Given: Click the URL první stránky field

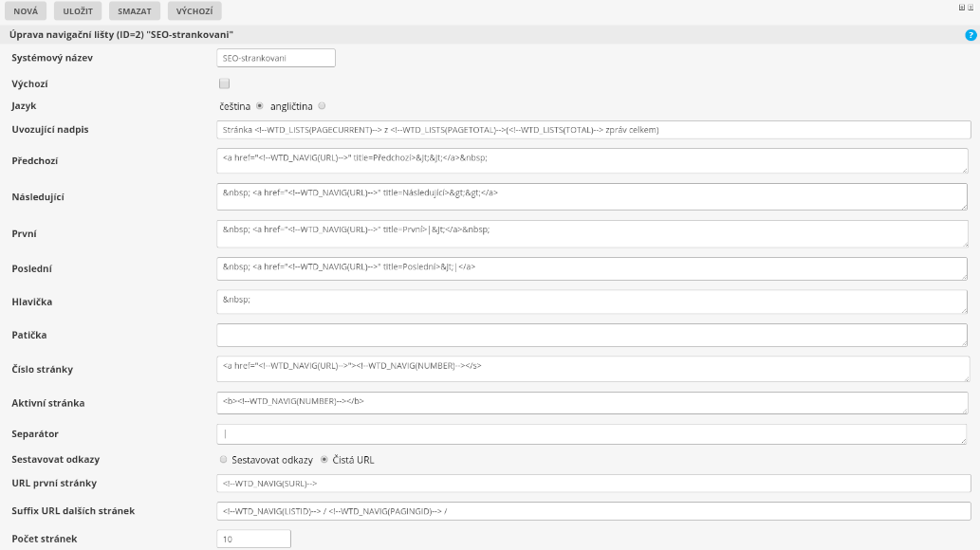Looking at the screenshot, I should (593, 484).
